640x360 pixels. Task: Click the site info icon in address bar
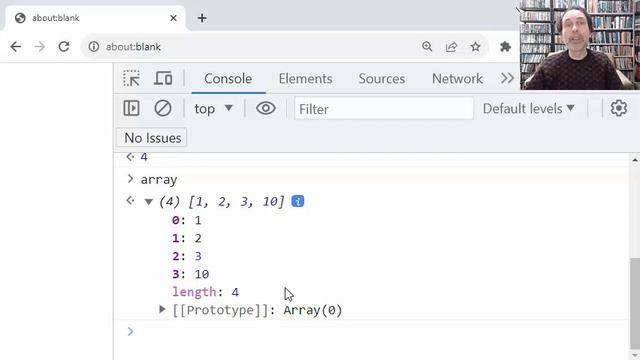pos(94,47)
